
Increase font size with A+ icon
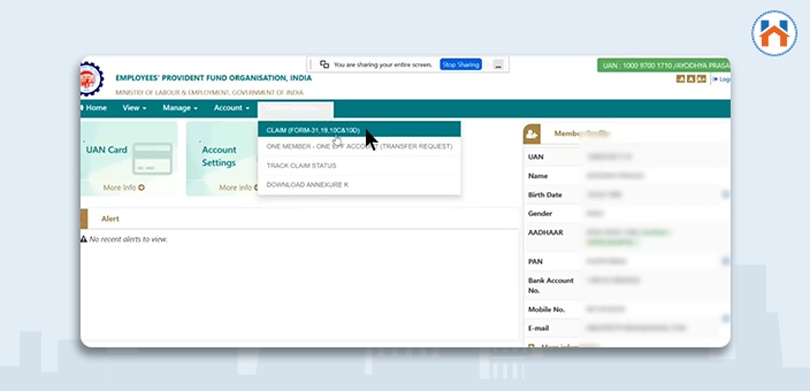point(701,79)
